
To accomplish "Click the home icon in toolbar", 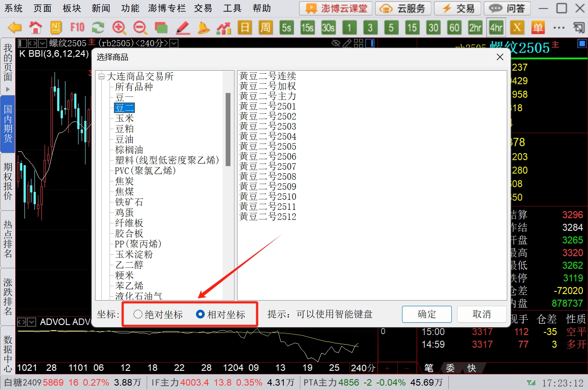I will tap(35, 28).
